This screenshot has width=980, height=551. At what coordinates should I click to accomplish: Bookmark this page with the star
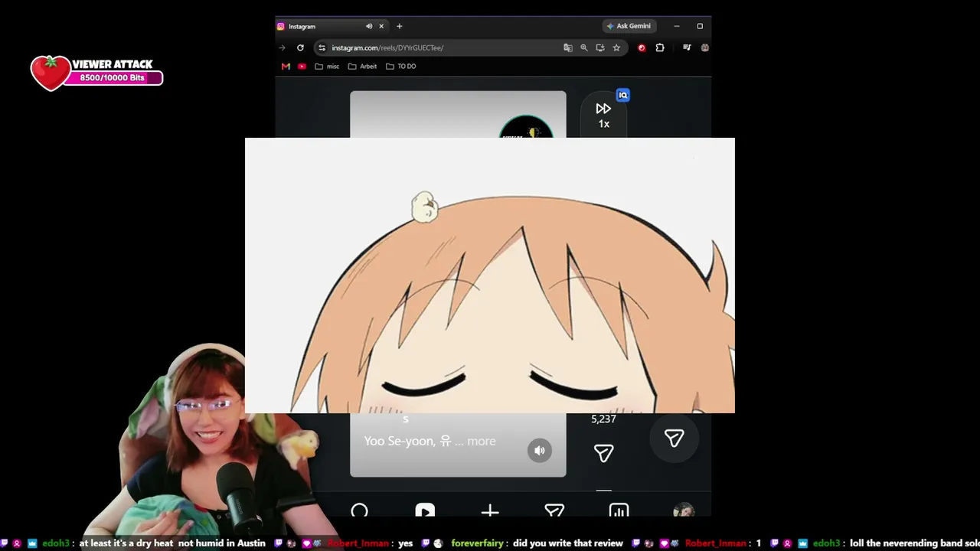click(x=616, y=47)
